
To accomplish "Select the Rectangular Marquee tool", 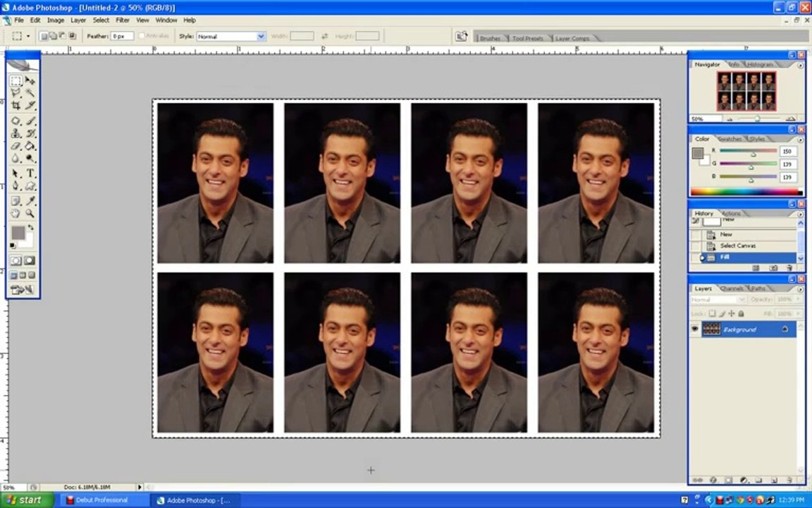I will (x=16, y=80).
